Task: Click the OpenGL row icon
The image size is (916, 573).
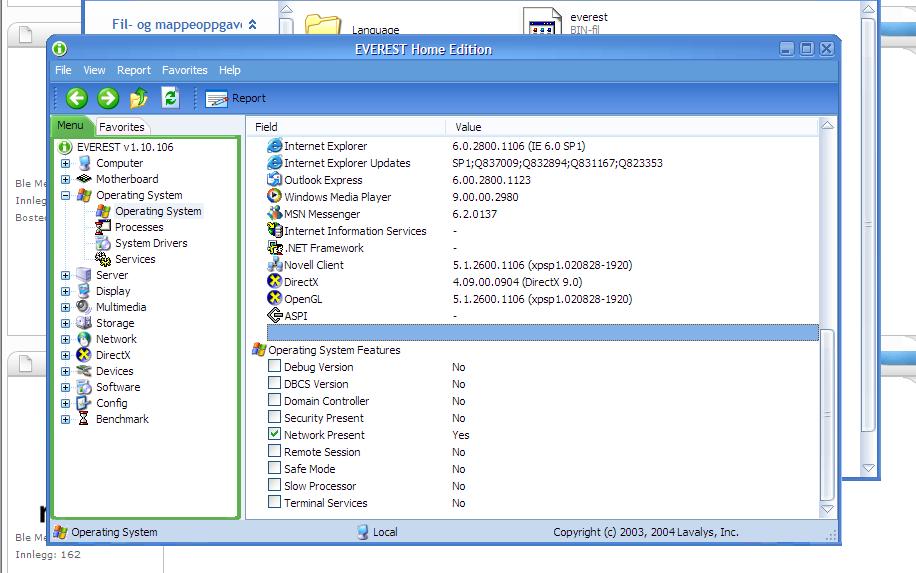Action: coord(274,298)
